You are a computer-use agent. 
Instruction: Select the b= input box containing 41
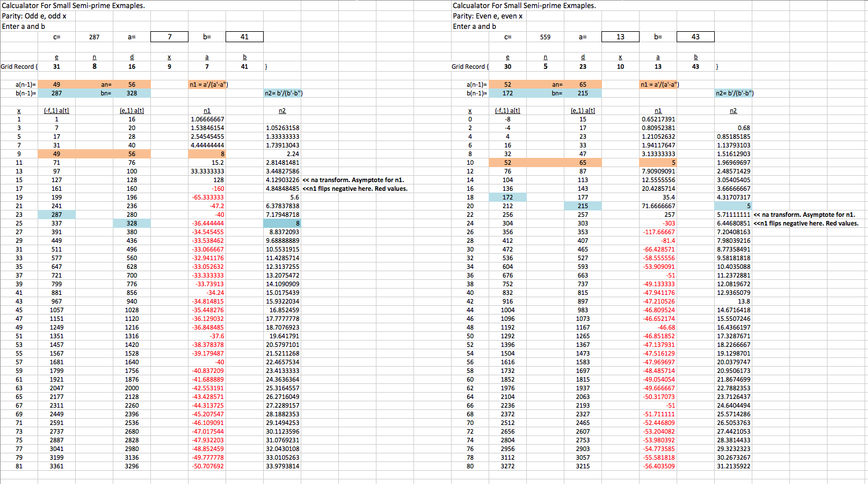click(x=245, y=36)
